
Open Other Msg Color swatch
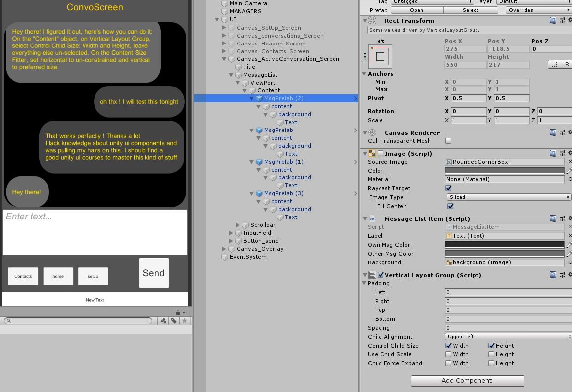tap(505, 254)
